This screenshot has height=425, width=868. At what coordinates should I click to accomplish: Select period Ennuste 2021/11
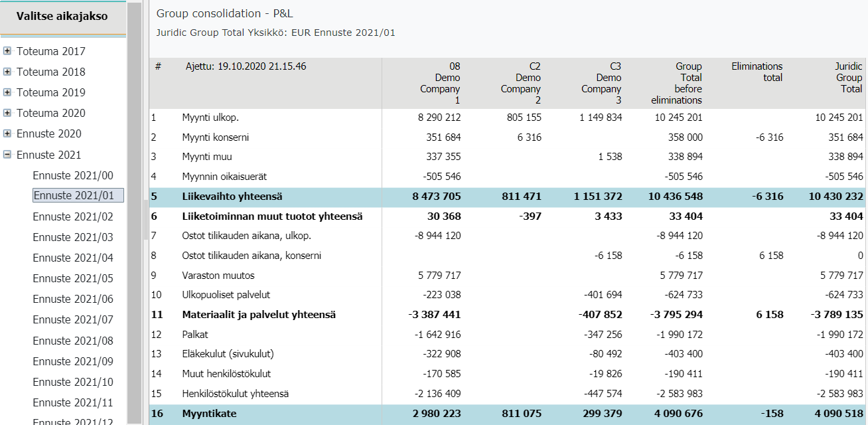point(73,402)
